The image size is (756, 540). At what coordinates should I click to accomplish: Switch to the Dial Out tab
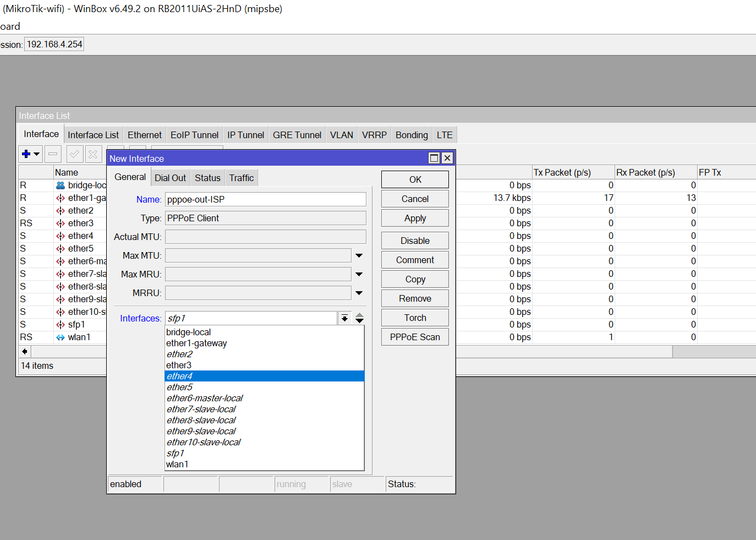170,178
